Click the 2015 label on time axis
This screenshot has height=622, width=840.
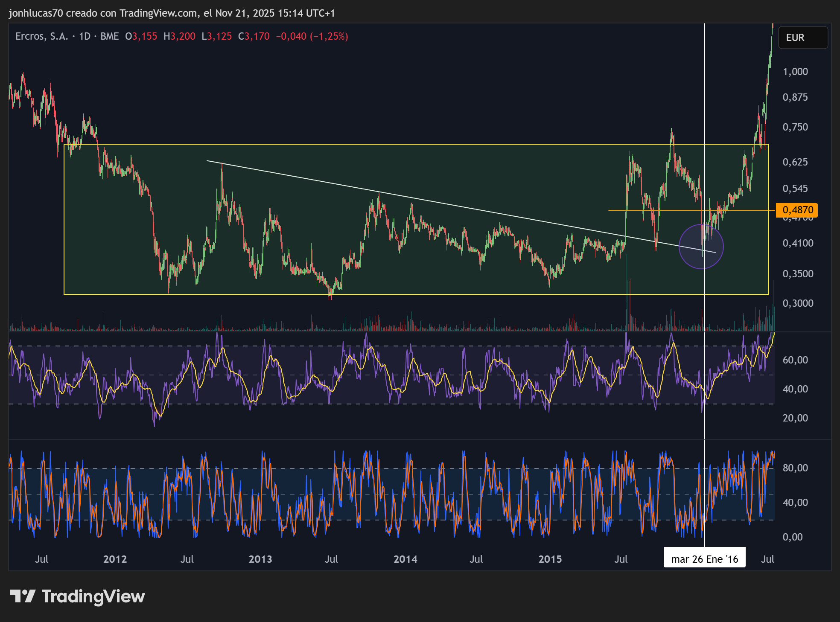pos(550,559)
